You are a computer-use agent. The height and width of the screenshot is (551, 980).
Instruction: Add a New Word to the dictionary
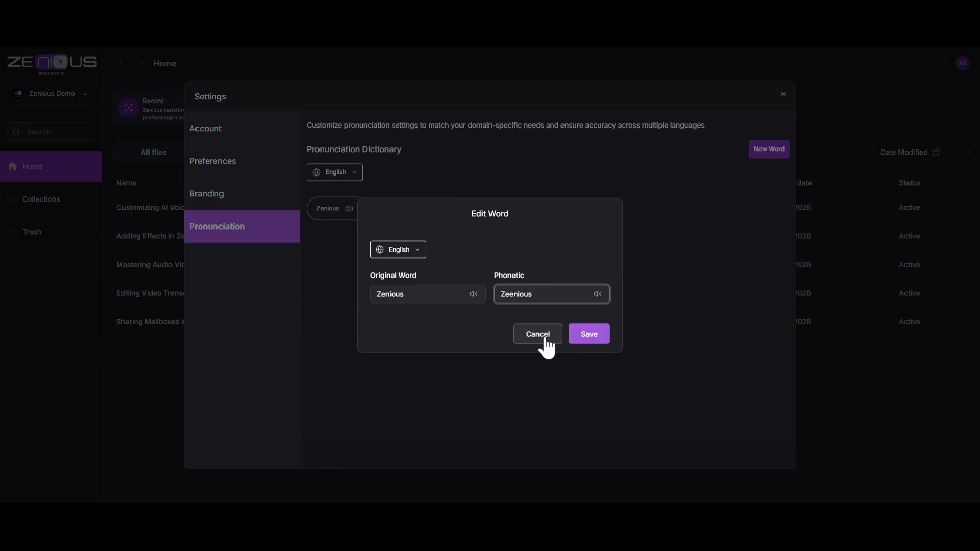[768, 149]
